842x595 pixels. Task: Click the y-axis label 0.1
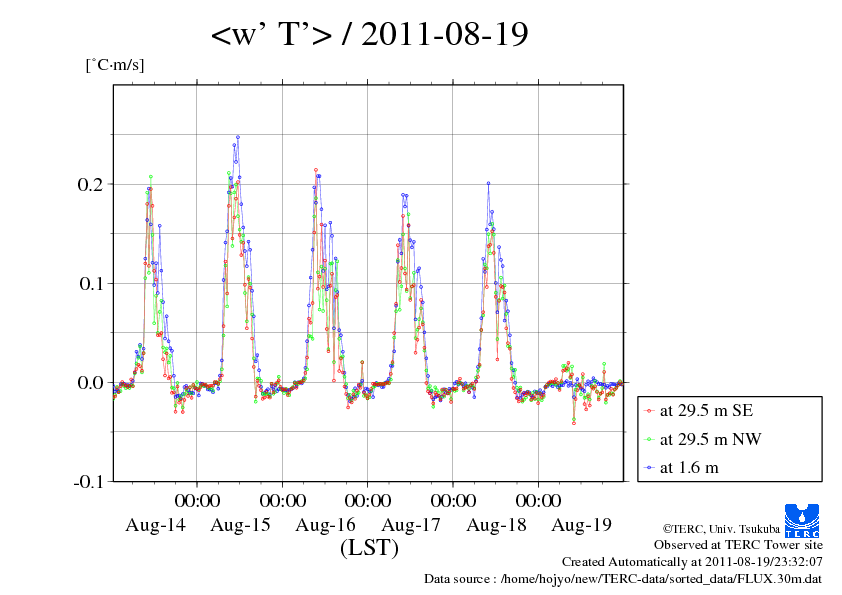90,284
